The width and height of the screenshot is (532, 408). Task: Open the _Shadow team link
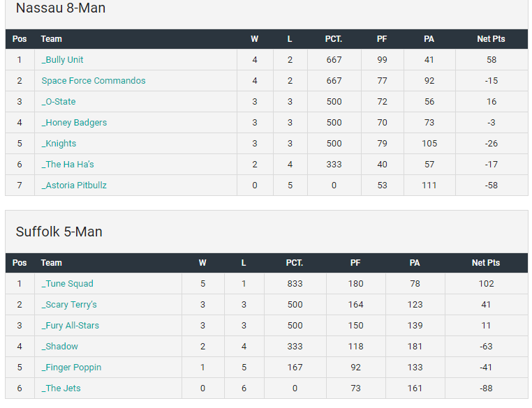pos(59,347)
